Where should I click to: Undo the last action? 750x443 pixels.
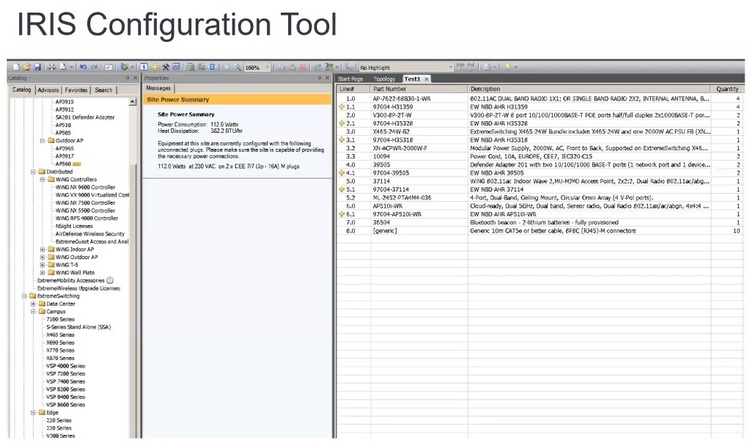(x=83, y=67)
